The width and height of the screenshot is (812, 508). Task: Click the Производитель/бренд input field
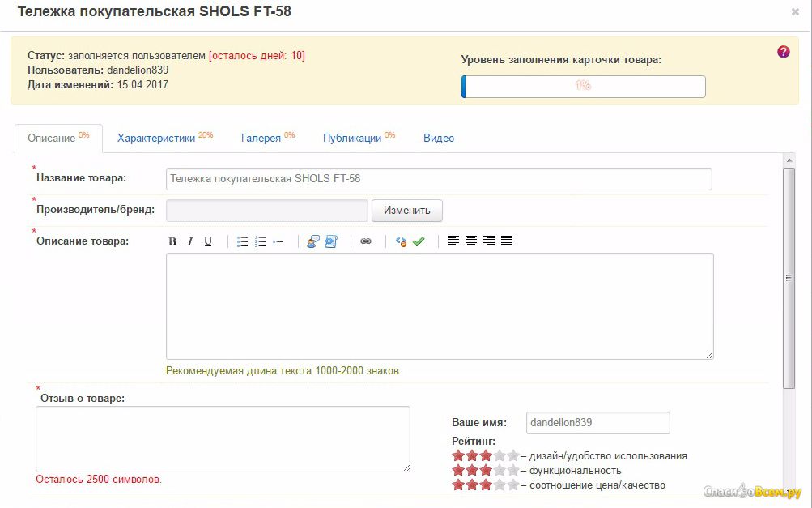(266, 211)
